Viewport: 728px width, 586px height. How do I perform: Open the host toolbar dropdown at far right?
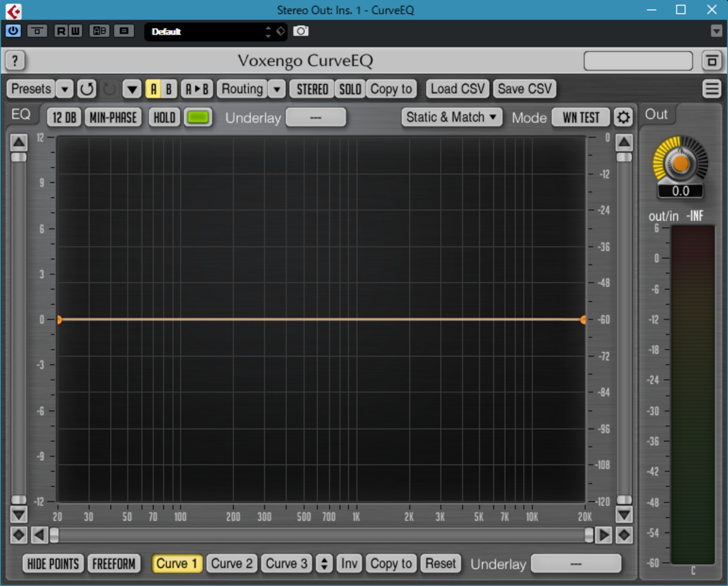tap(716, 31)
